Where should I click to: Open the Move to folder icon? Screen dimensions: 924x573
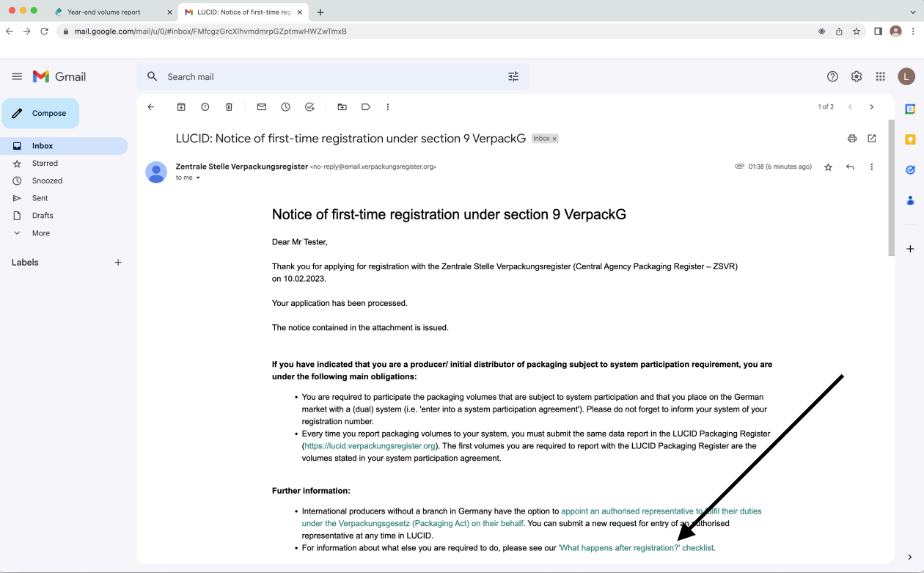point(342,107)
